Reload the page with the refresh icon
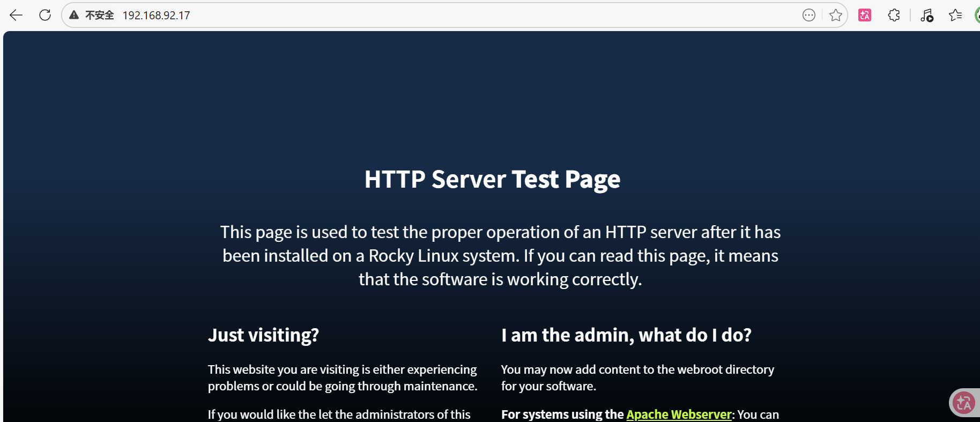Viewport: 980px width, 422px height. click(x=45, y=15)
